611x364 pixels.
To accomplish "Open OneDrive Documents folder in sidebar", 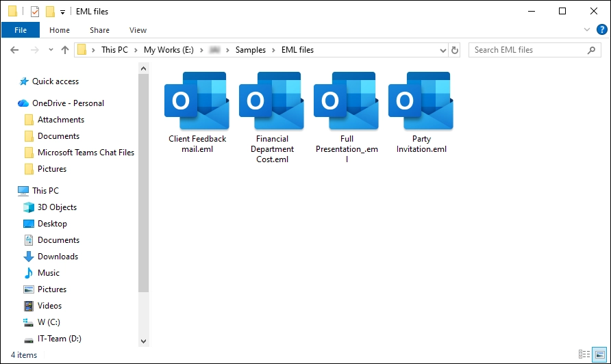I will coord(58,136).
